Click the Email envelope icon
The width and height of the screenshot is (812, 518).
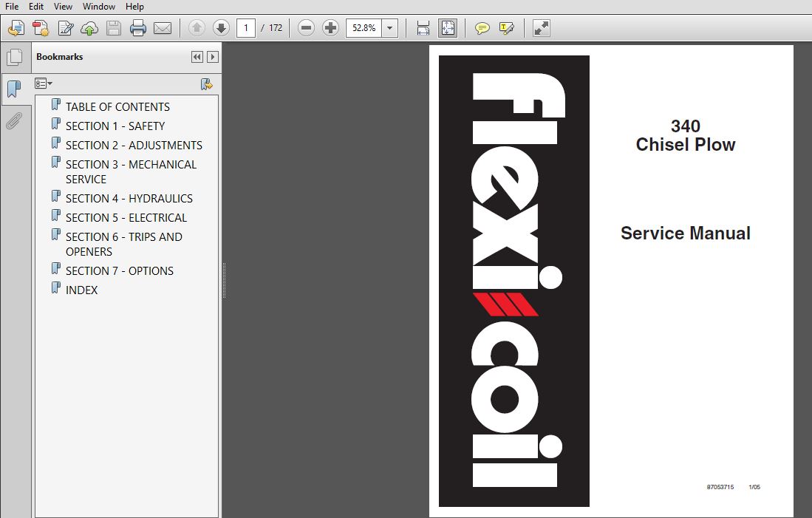pyautogui.click(x=163, y=28)
